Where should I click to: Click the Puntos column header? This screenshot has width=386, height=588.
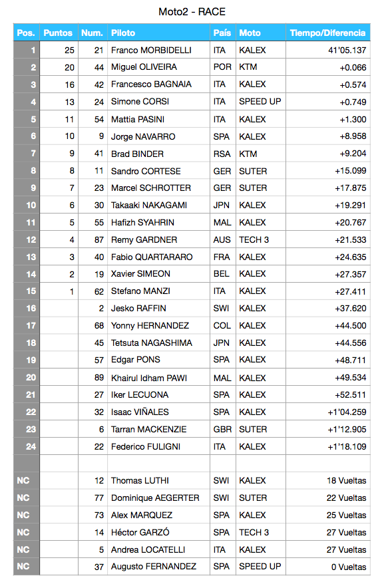pyautogui.click(x=59, y=33)
